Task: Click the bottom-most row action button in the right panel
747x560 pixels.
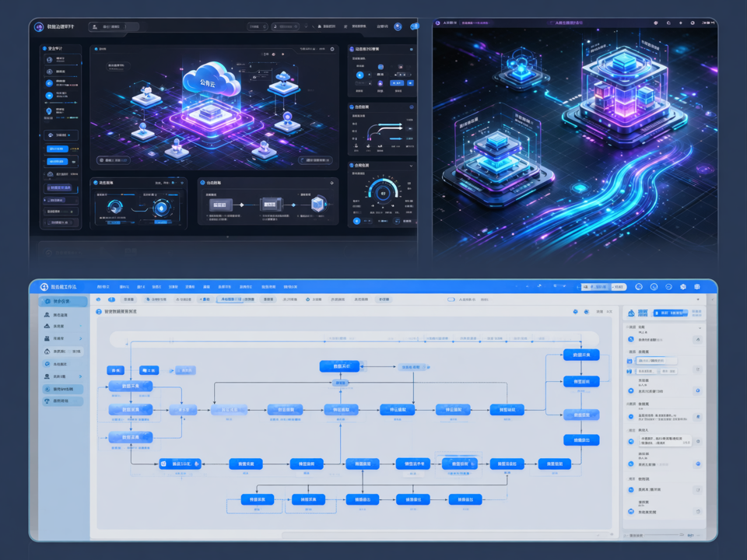Action: coord(698,512)
